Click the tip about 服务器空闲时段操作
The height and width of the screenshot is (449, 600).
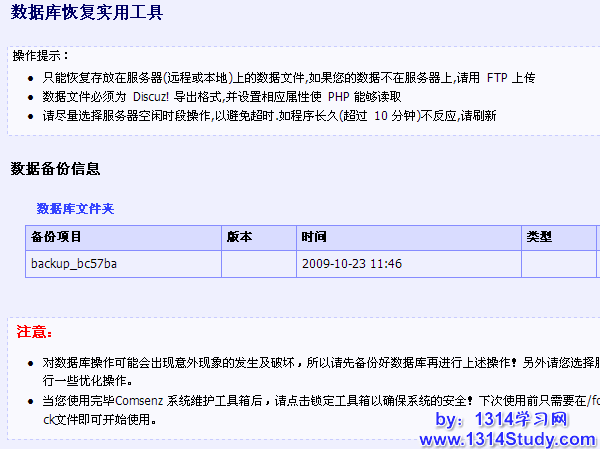coord(268,116)
